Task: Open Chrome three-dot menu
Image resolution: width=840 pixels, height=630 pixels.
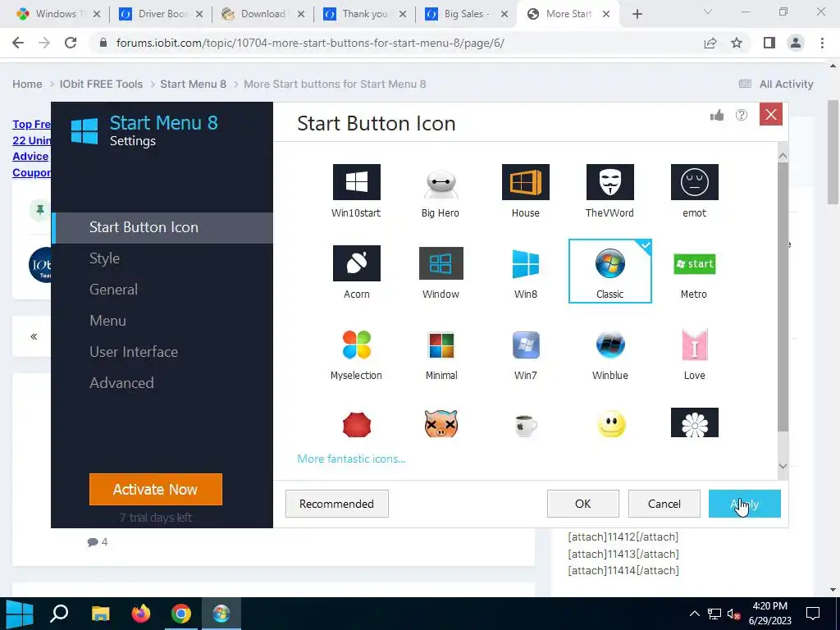Action: coord(822,43)
